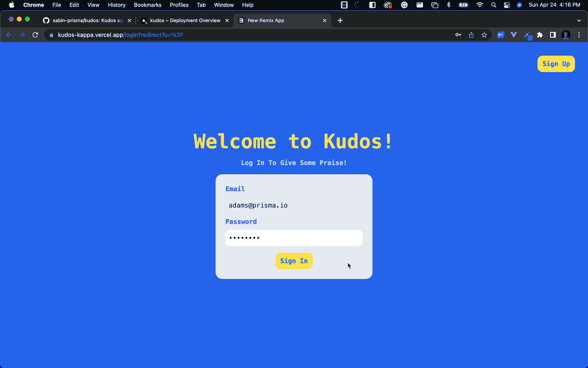Open a new tab with plus
Screen dimensions: 588x368
(x=340, y=21)
